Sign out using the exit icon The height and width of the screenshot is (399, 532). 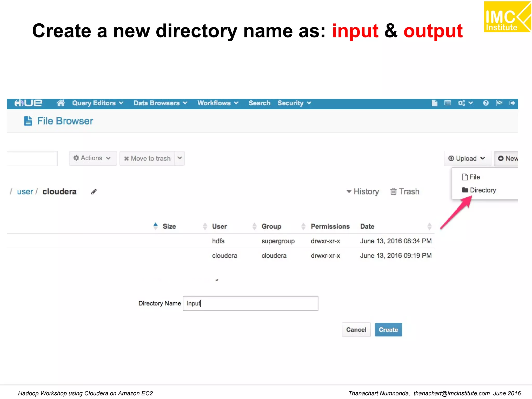pos(512,103)
